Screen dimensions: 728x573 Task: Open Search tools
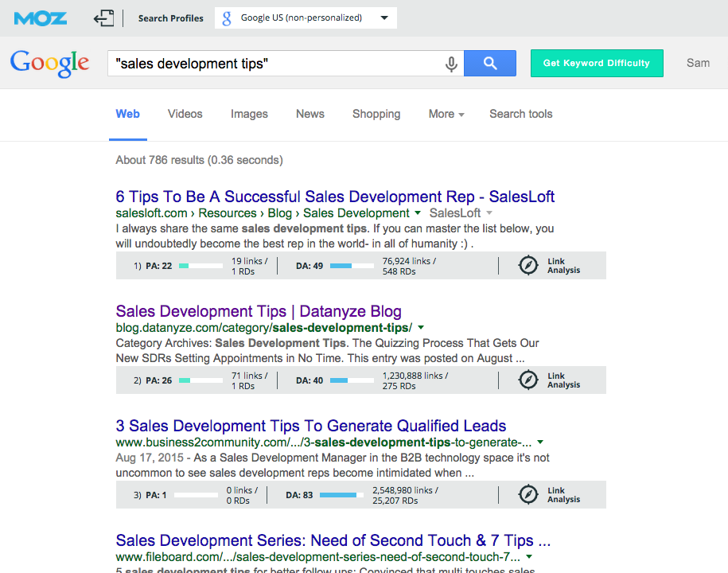pyautogui.click(x=521, y=114)
